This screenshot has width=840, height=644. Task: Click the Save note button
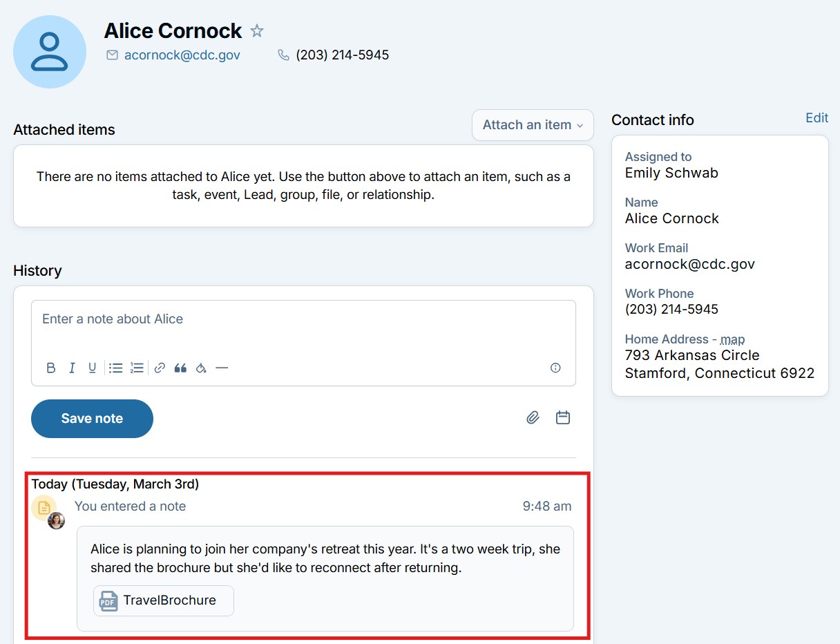tap(92, 419)
